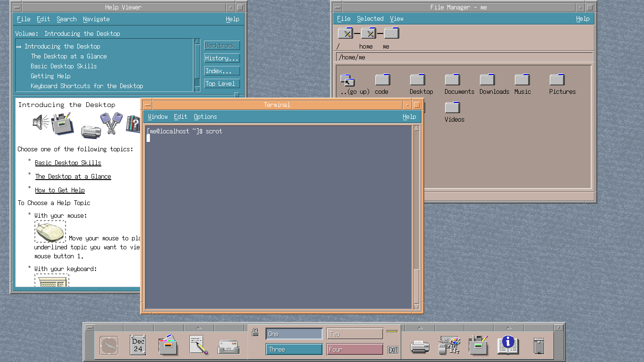Click the lock screen padlock icon

tap(255, 332)
